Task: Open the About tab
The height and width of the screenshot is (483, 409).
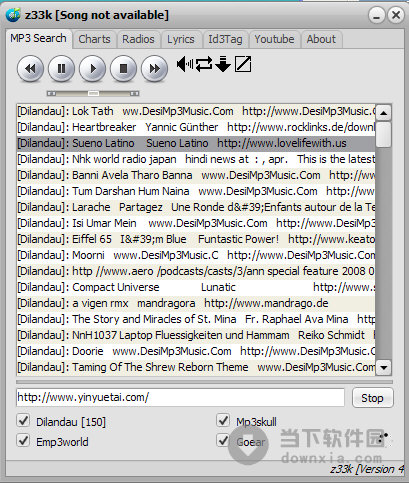Action: [321, 39]
